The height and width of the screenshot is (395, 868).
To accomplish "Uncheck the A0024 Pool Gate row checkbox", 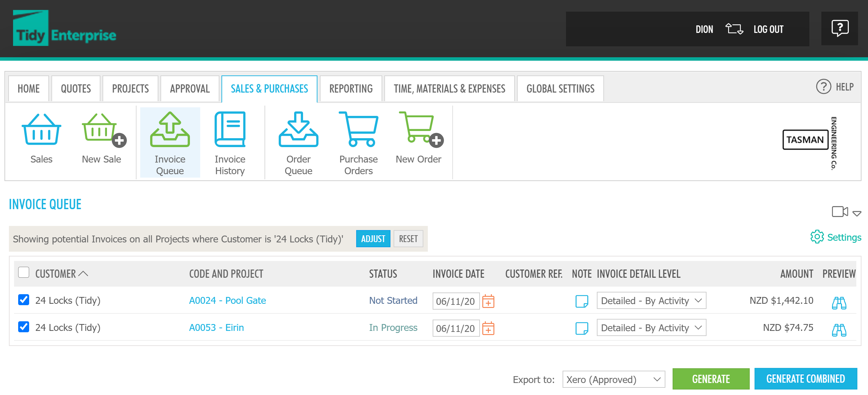I will pyautogui.click(x=24, y=300).
